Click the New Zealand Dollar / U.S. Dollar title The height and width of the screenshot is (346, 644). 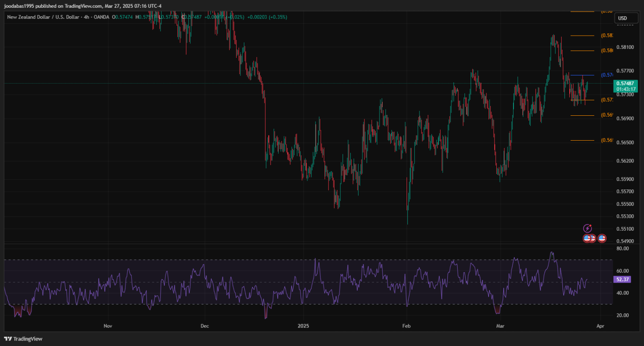[43, 17]
